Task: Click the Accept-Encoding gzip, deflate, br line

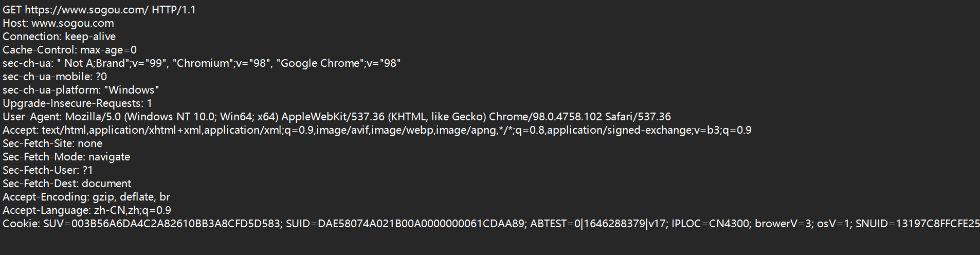Action: (x=86, y=197)
